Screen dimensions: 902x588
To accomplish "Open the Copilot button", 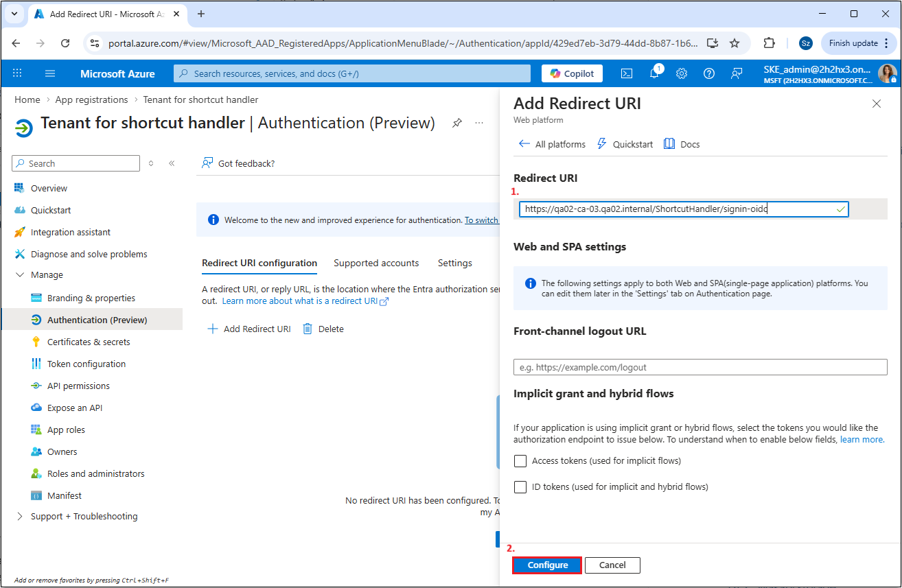I will [x=572, y=73].
